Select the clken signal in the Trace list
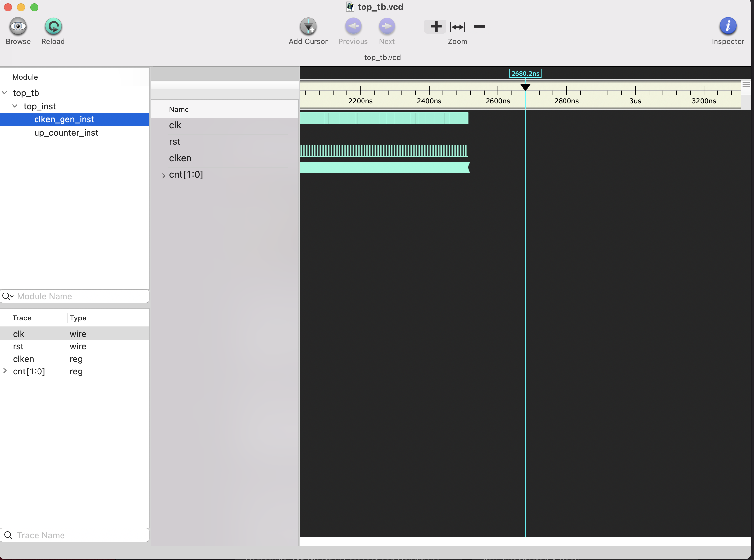754x560 pixels. click(23, 359)
